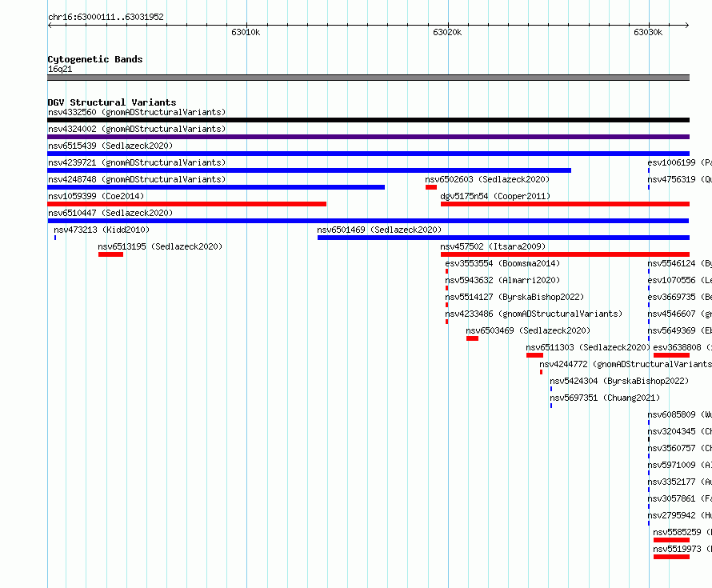Open nsv5943632 (Almarri2020) label

[502, 280]
